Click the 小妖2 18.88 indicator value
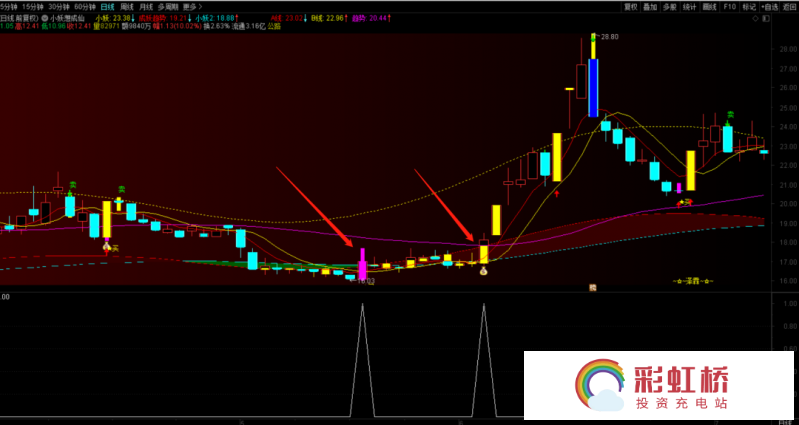799x425 pixels. pos(218,18)
